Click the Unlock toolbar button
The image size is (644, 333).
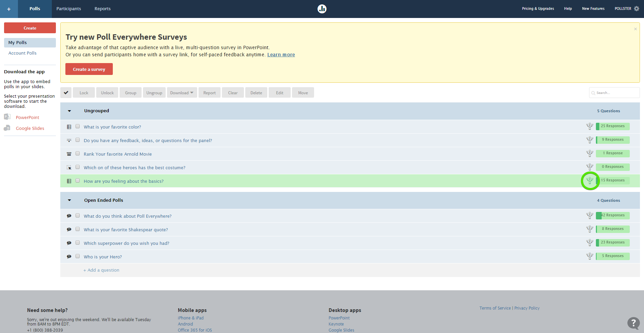pyautogui.click(x=107, y=93)
